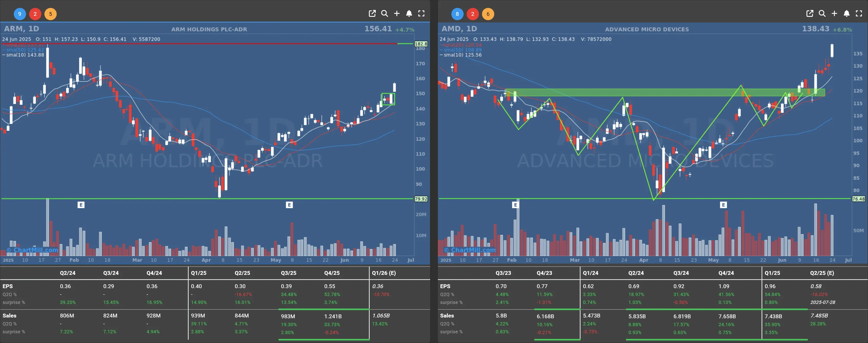
Task: Click the AMD earnings date 2025-07-28
Action: (823, 302)
